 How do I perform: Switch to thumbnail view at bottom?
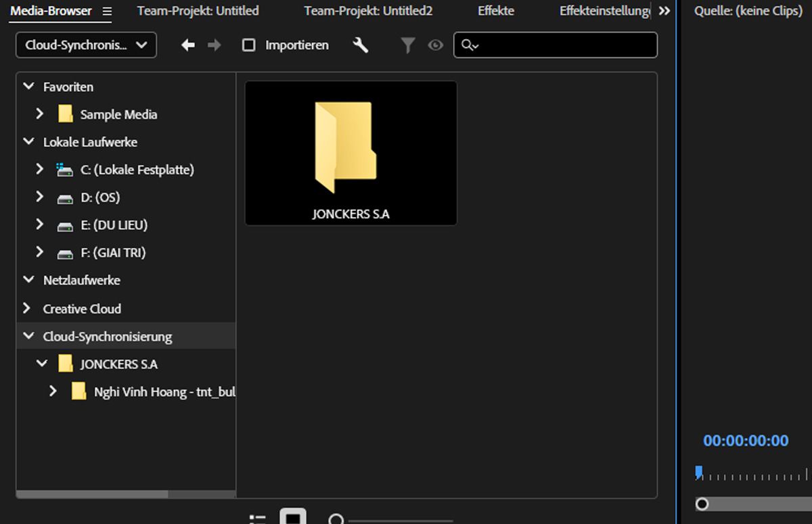coord(293,517)
